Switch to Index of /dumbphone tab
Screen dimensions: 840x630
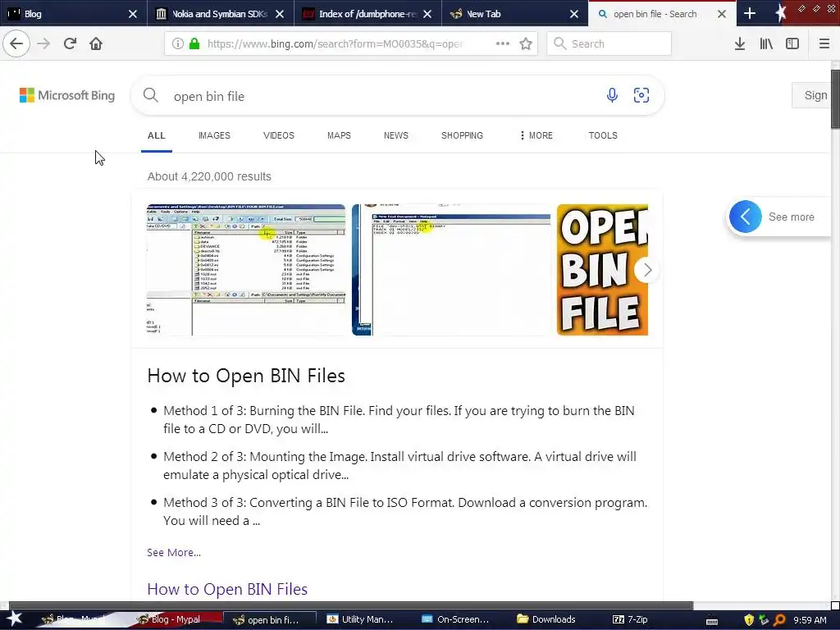pyautogui.click(x=367, y=14)
